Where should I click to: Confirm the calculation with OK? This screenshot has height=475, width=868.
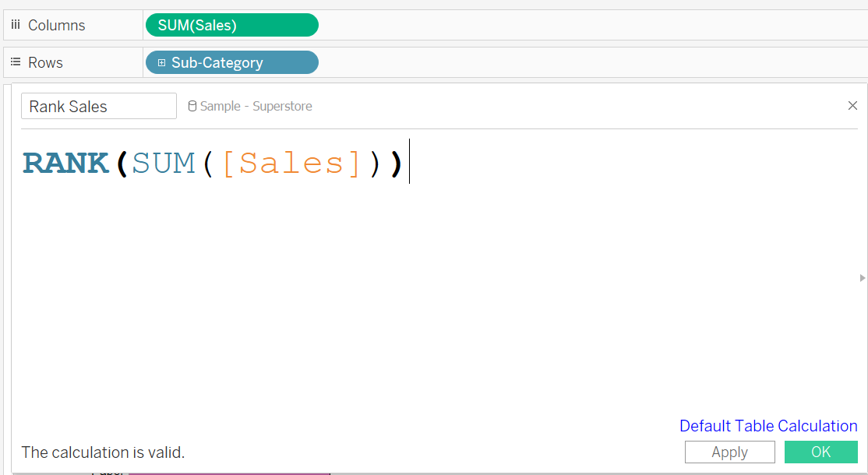pyautogui.click(x=820, y=452)
